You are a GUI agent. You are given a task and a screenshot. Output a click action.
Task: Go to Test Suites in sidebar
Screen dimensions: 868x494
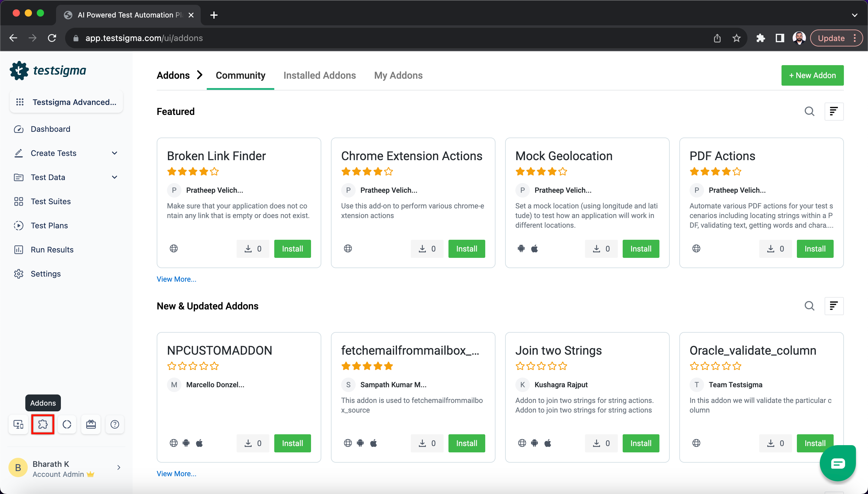pos(51,201)
